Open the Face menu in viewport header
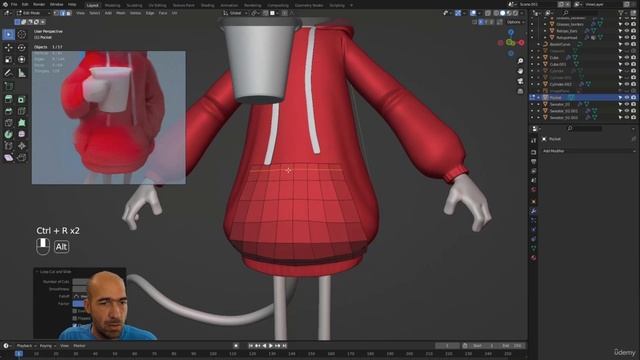640x360 pixels. pyautogui.click(x=162, y=13)
